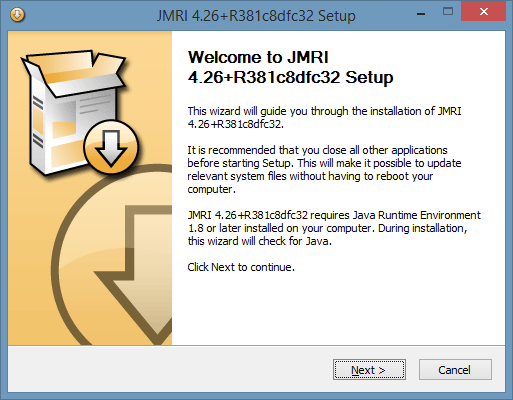The height and width of the screenshot is (400, 513).
Task: Click the 'Click Next to continue.' line
Action: click(241, 267)
